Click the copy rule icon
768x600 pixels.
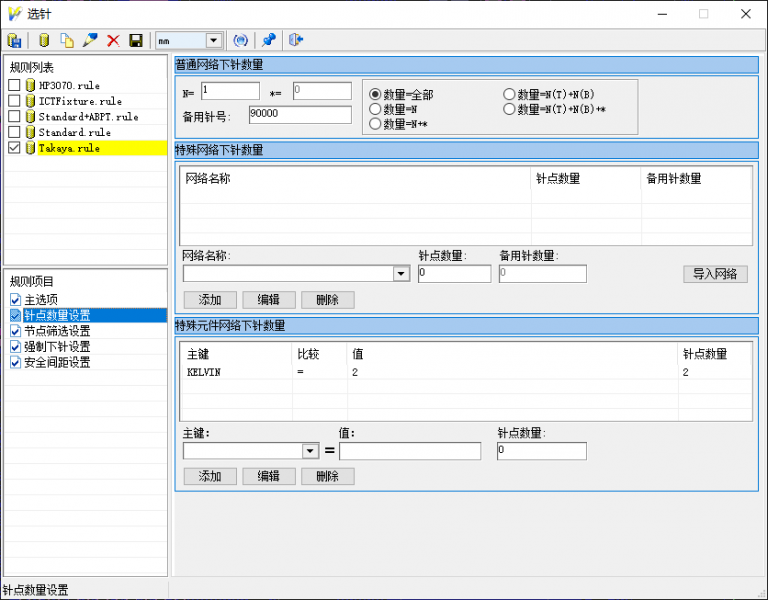[x=67, y=40]
